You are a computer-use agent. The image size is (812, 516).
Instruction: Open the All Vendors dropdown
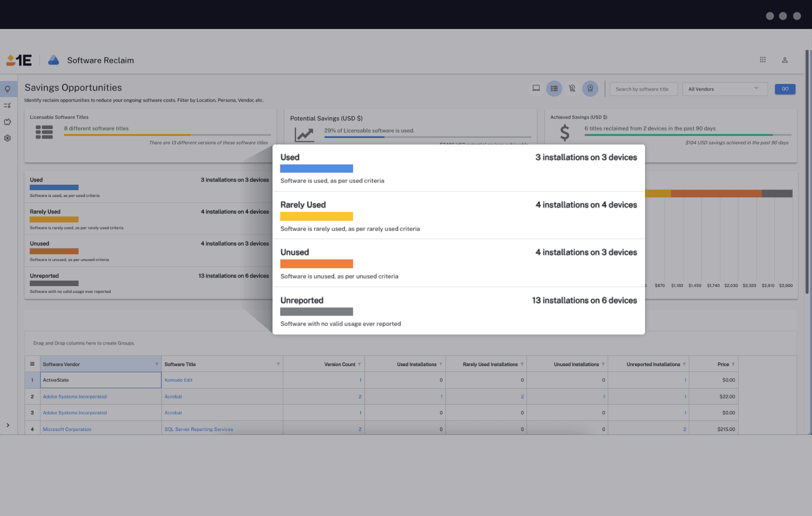tap(724, 89)
